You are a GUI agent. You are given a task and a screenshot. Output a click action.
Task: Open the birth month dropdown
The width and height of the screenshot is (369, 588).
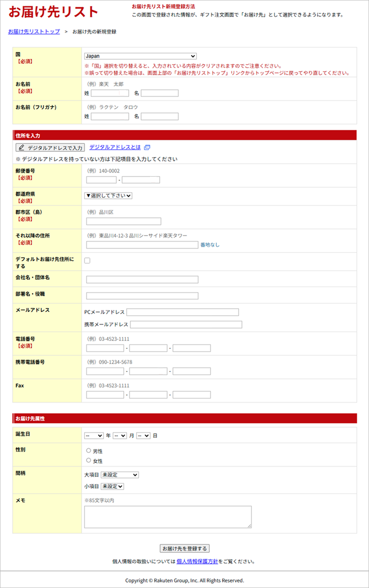point(119,435)
